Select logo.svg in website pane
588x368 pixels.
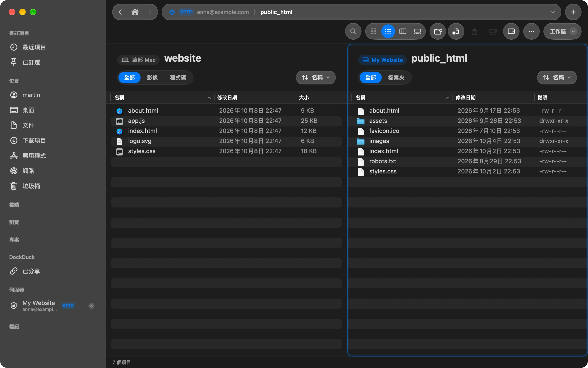(226, 141)
